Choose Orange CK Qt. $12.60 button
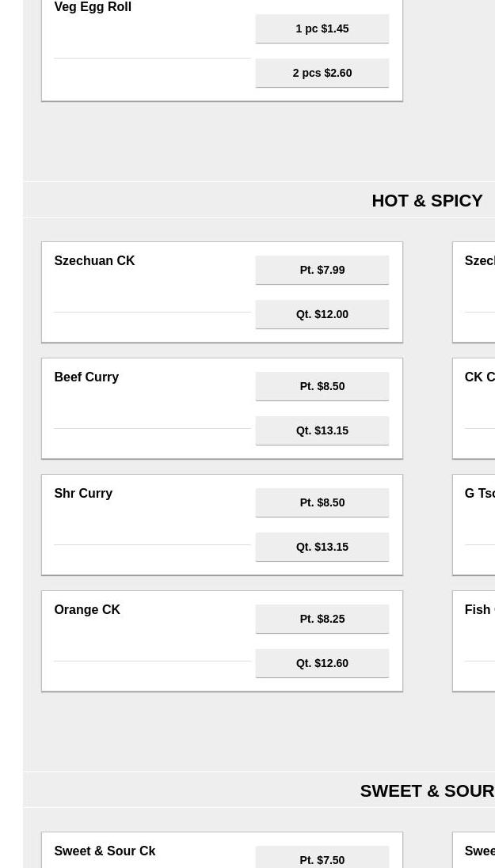Viewport: 495px width, 868px height. click(x=322, y=663)
